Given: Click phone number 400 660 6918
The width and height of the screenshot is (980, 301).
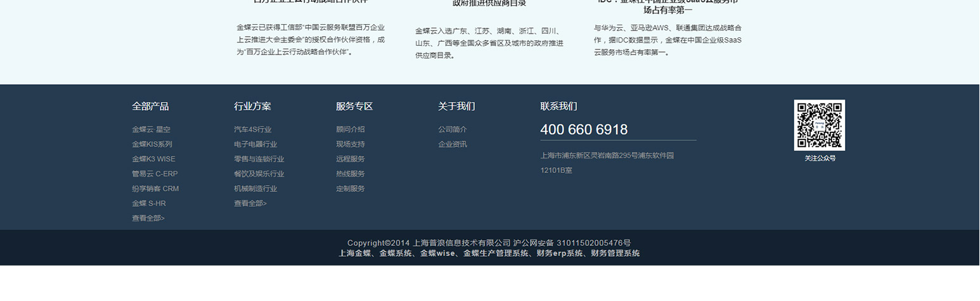Looking at the screenshot, I should pyautogui.click(x=584, y=130).
